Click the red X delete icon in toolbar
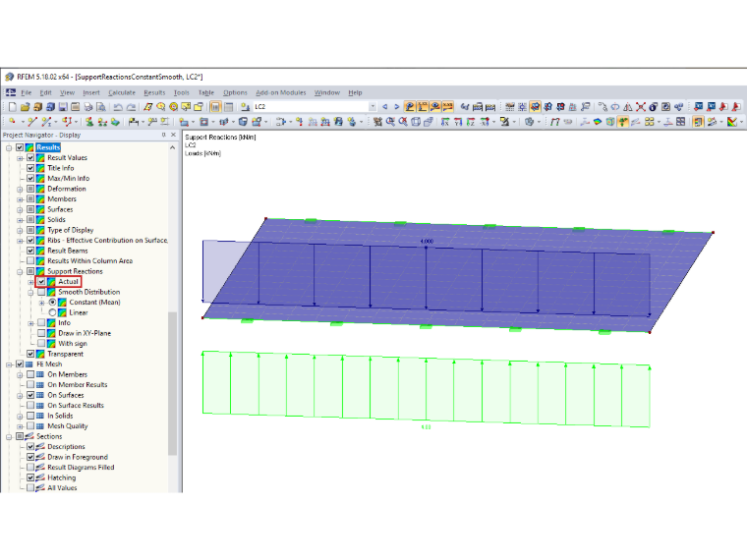Image resolution: width=747 pixels, height=560 pixels. [x=641, y=107]
